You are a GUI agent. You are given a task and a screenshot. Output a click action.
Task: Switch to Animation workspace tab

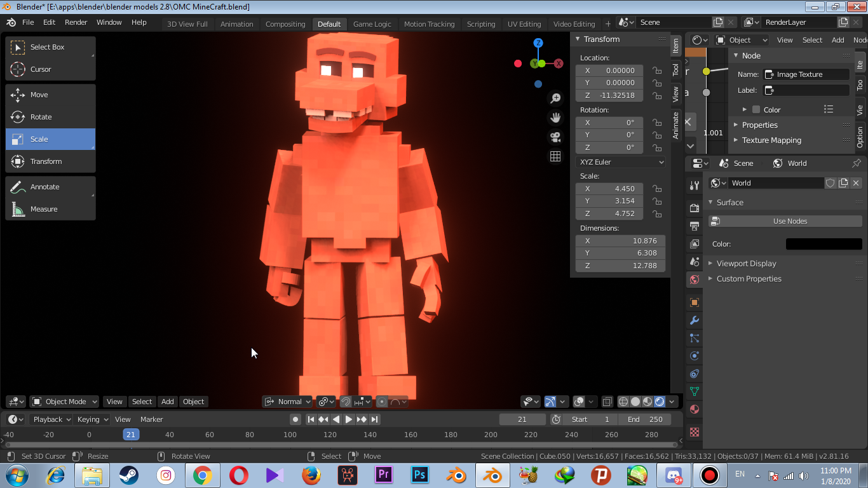237,24
